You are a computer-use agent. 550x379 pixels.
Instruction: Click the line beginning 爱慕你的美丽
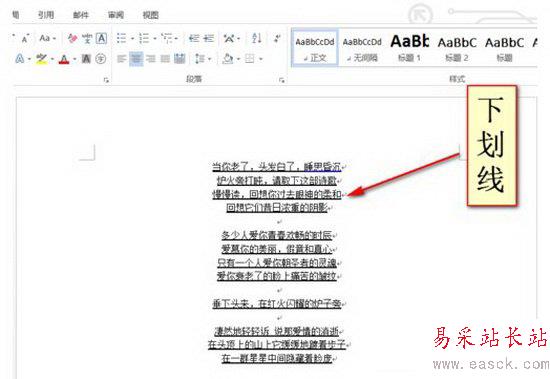[x=277, y=249]
